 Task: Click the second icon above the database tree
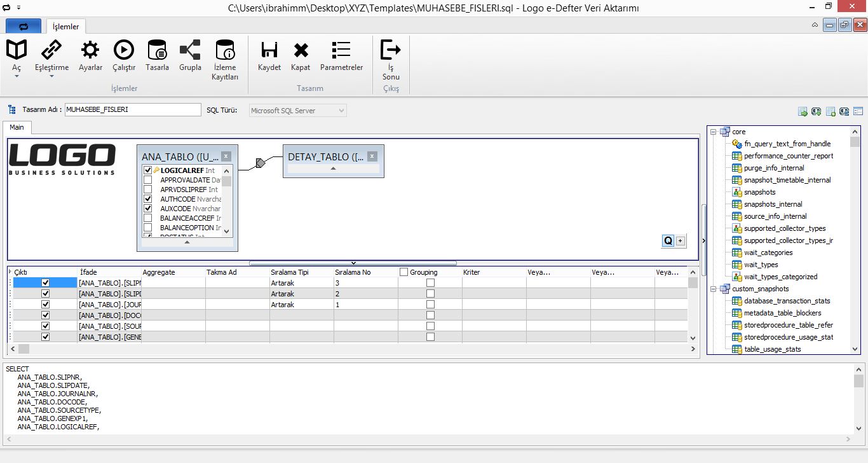click(x=817, y=111)
